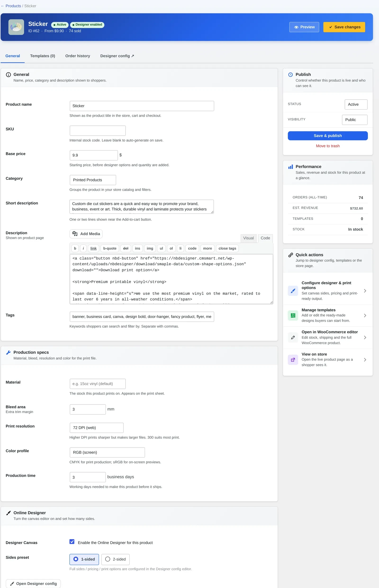The image size is (379, 588).
Task: Click the Performance bar chart icon
Action: tap(290, 167)
